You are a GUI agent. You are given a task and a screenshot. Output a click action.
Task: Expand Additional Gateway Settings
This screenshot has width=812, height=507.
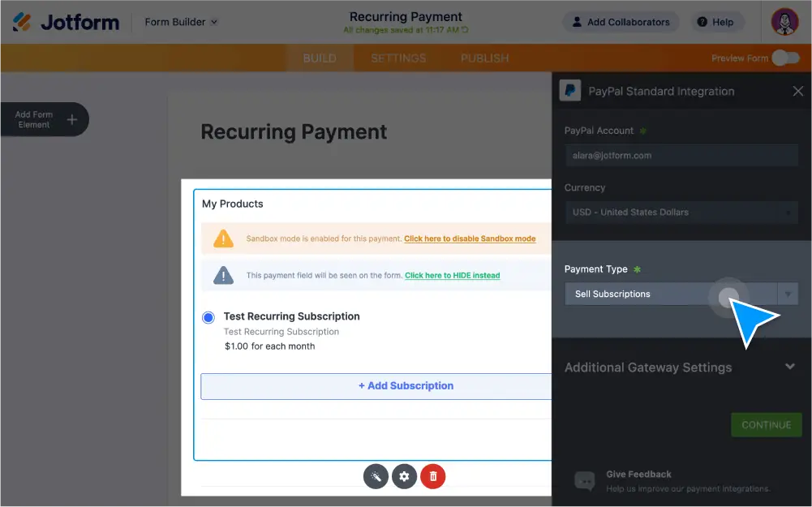coord(789,367)
